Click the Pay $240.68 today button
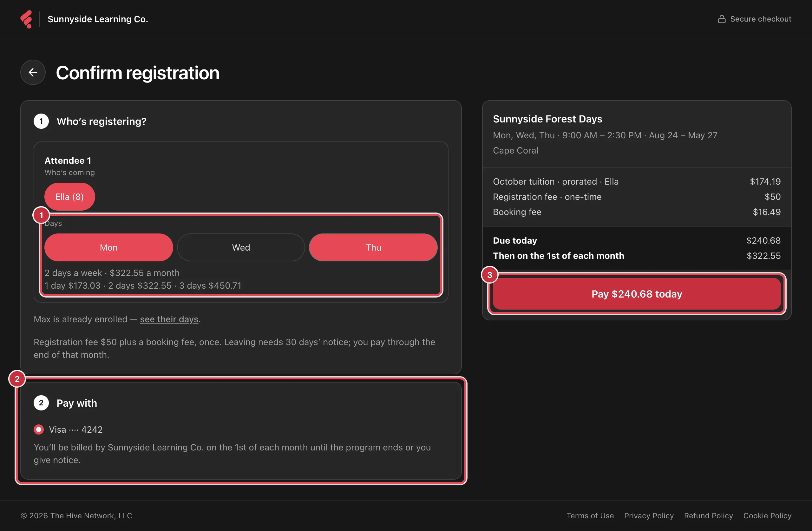This screenshot has width=812, height=531. 637,294
